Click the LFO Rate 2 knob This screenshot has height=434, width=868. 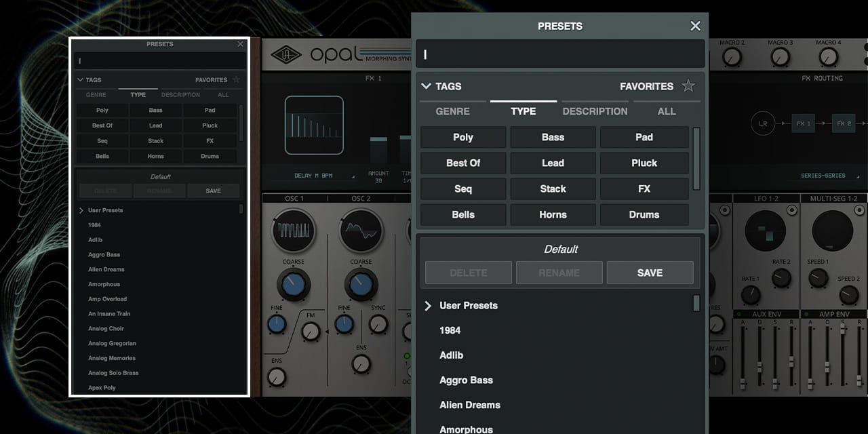pyautogui.click(x=781, y=277)
